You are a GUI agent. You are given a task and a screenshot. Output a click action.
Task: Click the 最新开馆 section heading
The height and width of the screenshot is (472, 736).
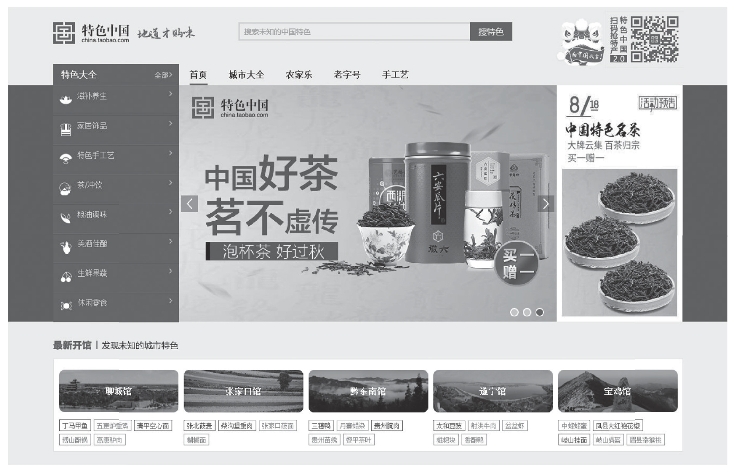(72, 345)
